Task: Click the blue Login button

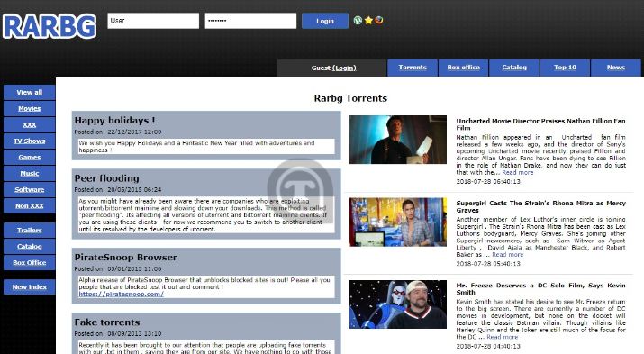Action: pyautogui.click(x=325, y=21)
